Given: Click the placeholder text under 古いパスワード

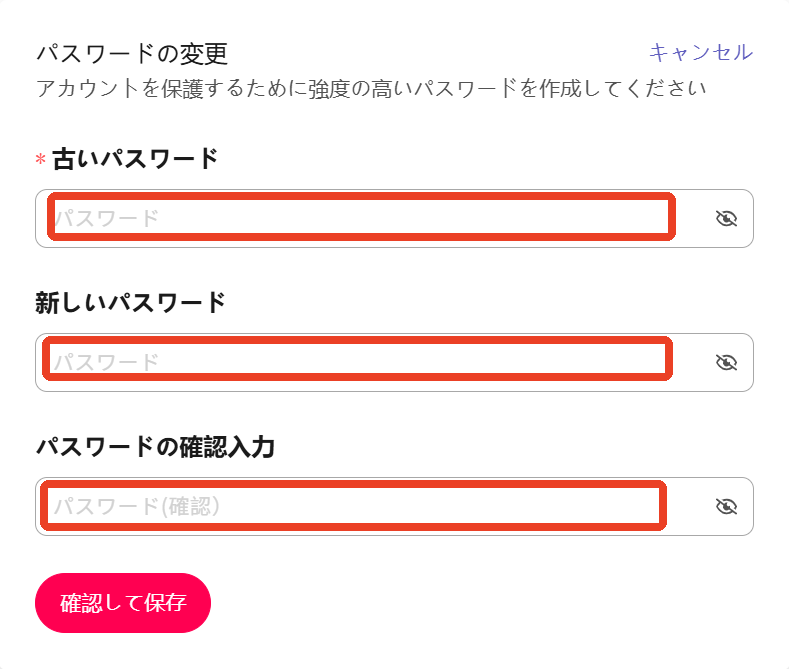Looking at the screenshot, I should tap(107, 218).
